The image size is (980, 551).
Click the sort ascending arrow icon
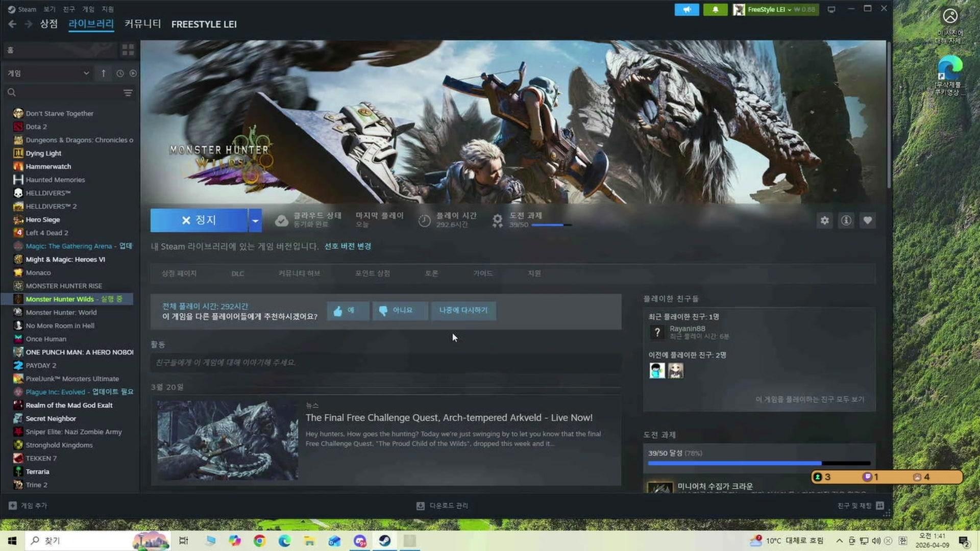103,73
